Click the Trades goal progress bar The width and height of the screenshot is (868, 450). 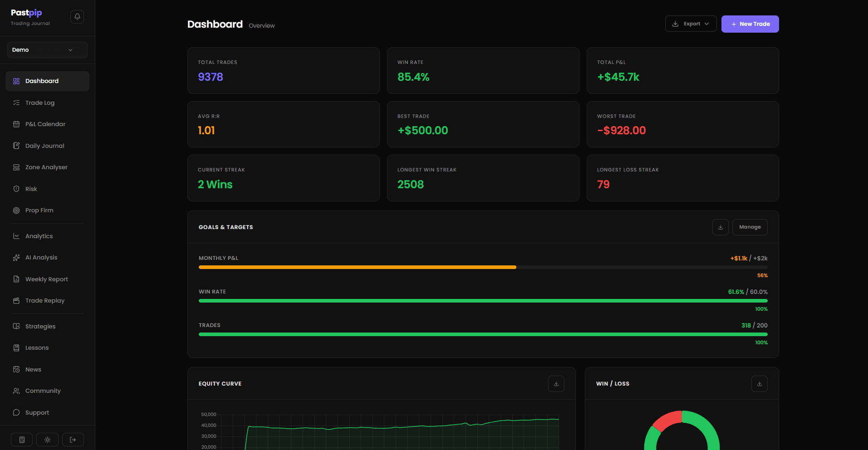tap(483, 334)
